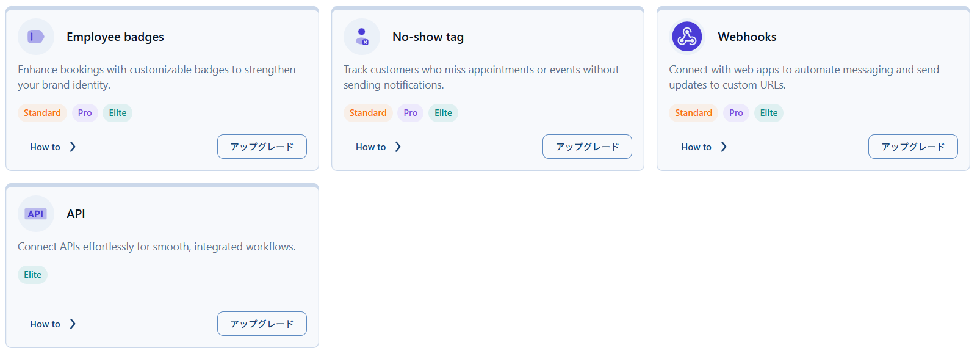Click chevron arrow beside No-show tag How to
The width and height of the screenshot is (980, 356).
398,147
